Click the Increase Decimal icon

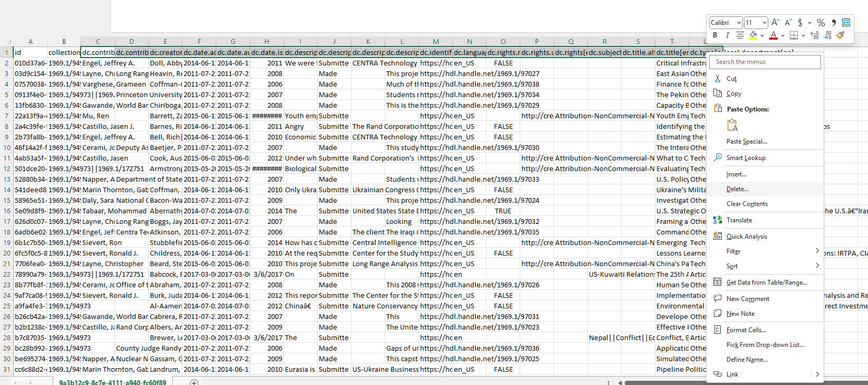pyautogui.click(x=815, y=35)
